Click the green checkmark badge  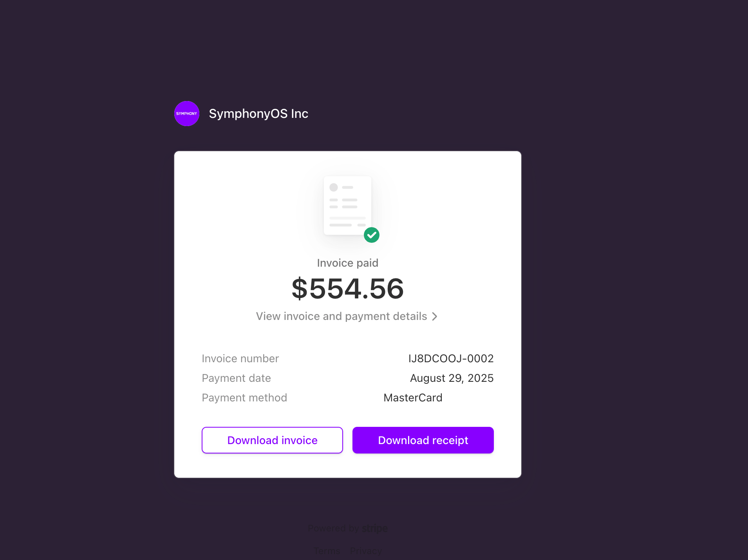point(372,235)
